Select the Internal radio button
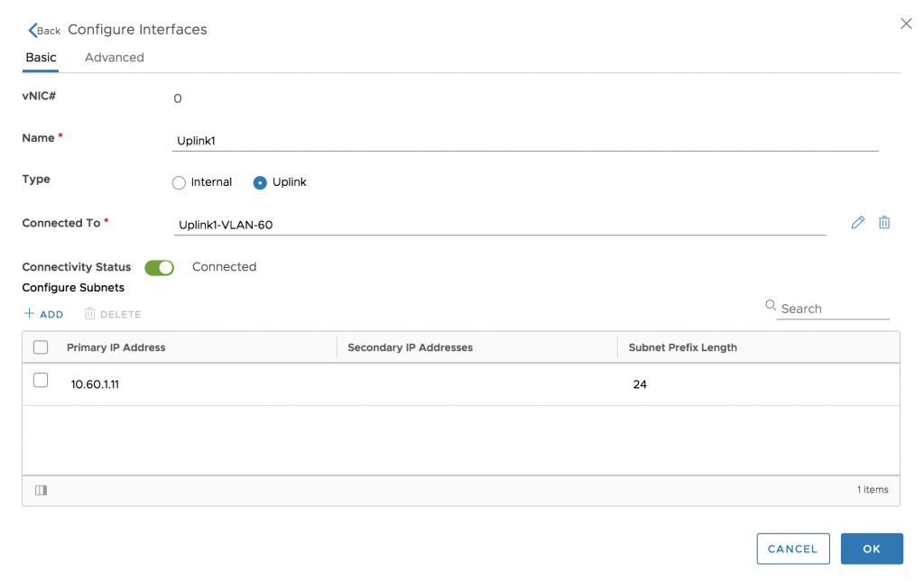The image size is (924, 582). [x=179, y=182]
